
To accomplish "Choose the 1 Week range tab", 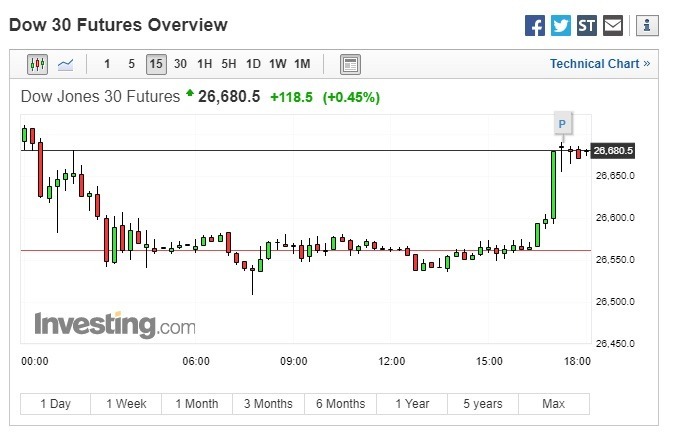I will pyautogui.click(x=126, y=404).
